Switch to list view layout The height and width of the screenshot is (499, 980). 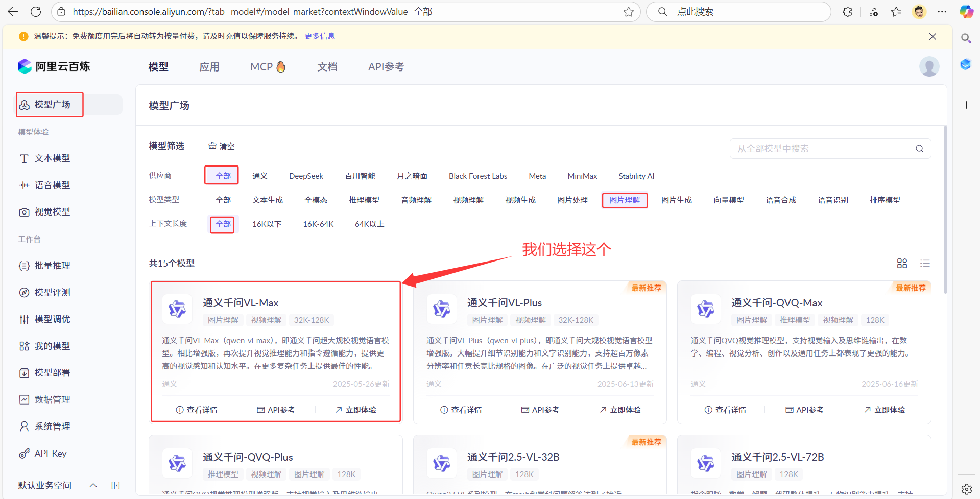point(925,264)
